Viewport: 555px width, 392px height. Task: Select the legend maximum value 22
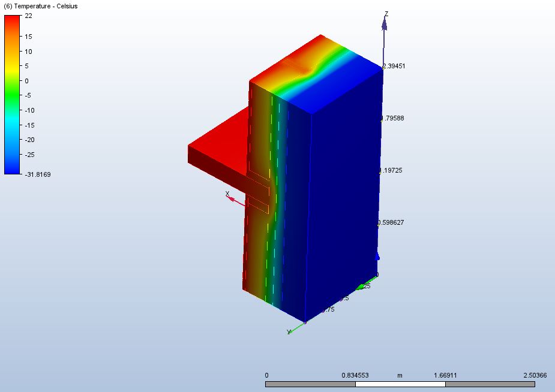(x=28, y=17)
